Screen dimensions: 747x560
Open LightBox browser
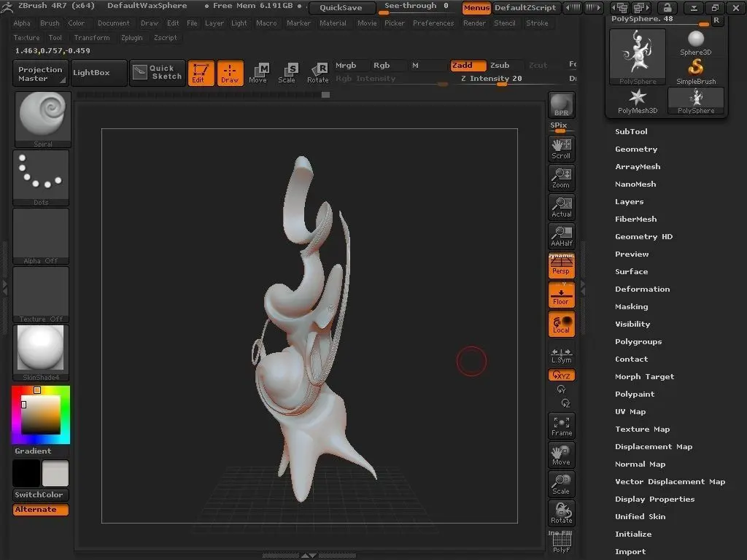point(98,73)
